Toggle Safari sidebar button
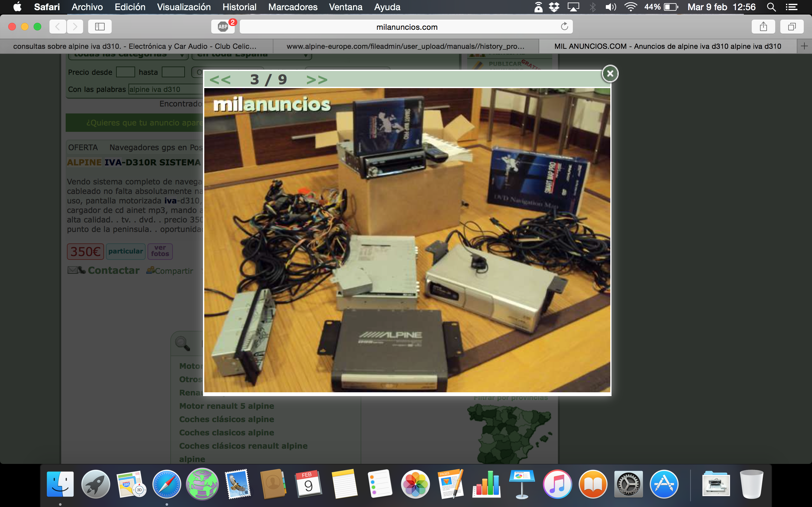This screenshot has height=507, width=812. click(x=100, y=27)
